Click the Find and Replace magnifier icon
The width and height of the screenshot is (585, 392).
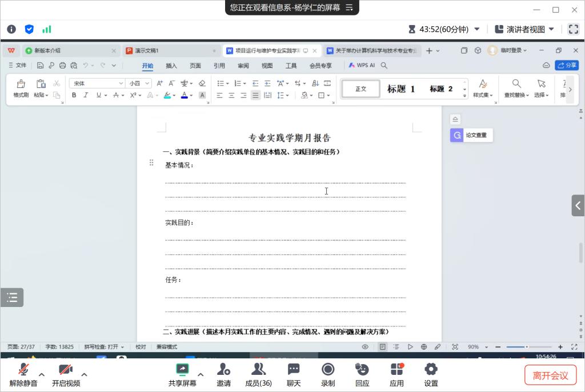point(516,84)
